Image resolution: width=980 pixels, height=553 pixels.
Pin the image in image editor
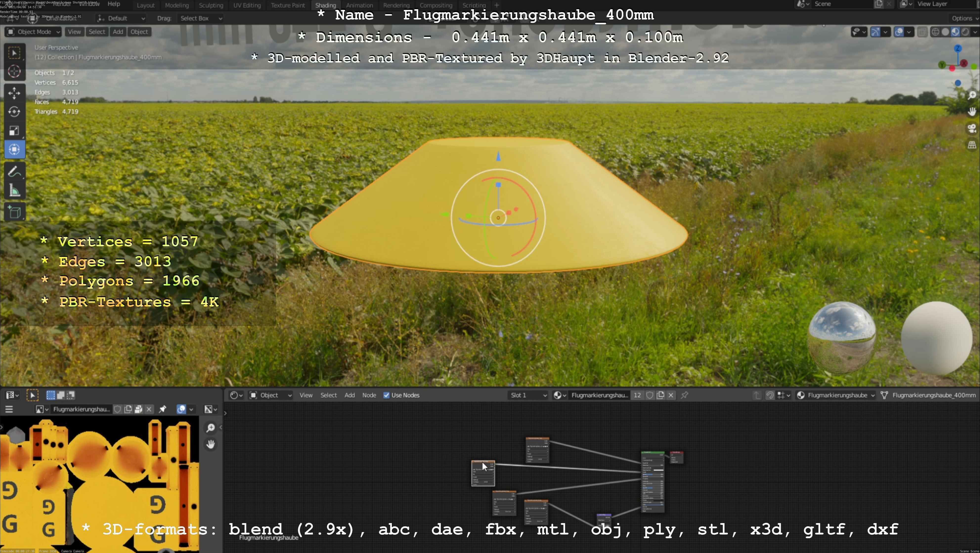tap(162, 409)
